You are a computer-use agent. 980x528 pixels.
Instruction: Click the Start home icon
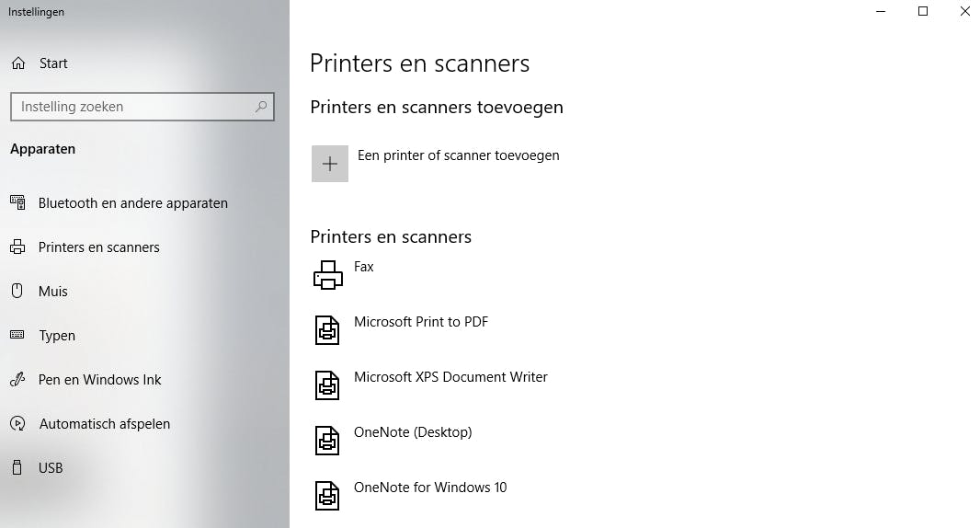(x=17, y=63)
